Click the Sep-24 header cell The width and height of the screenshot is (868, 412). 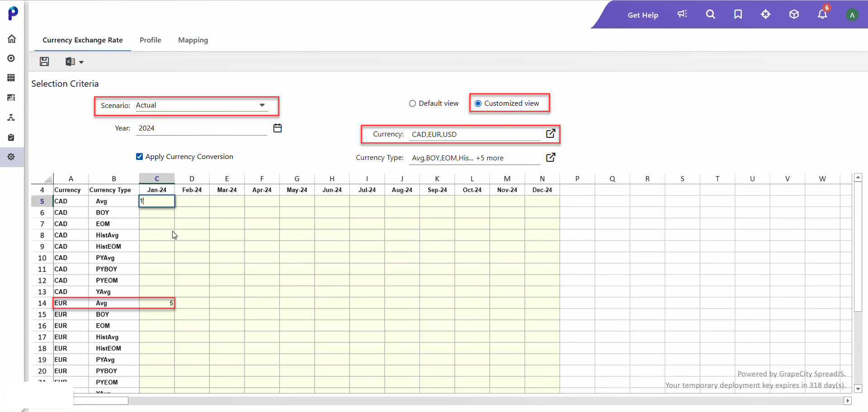pos(437,190)
